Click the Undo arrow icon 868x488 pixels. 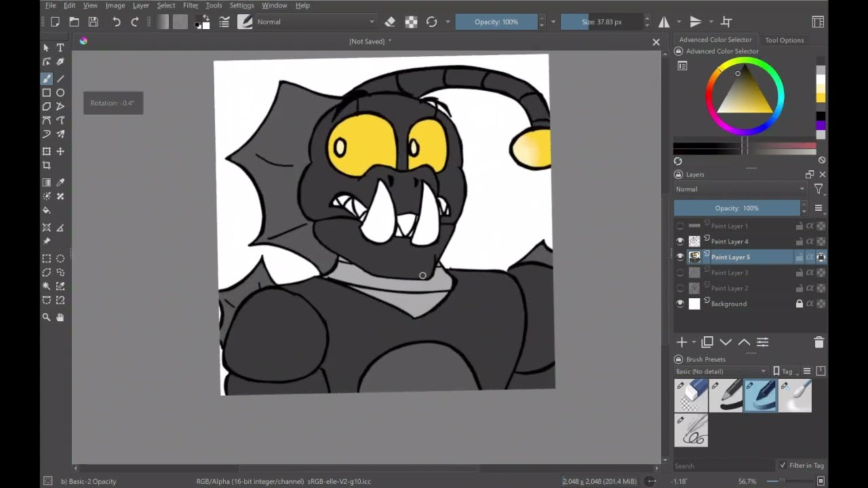point(117,22)
